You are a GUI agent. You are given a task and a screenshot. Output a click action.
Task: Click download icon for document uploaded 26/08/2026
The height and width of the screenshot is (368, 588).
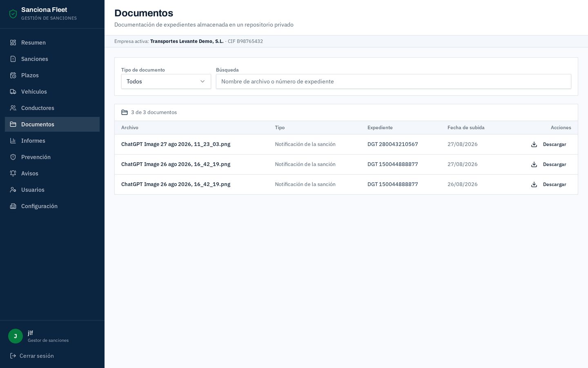[x=534, y=184]
